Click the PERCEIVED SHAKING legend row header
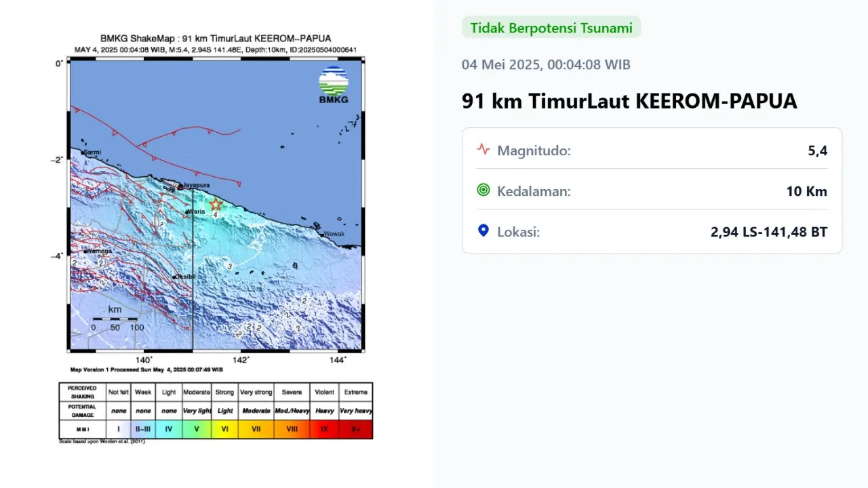 coord(83,392)
